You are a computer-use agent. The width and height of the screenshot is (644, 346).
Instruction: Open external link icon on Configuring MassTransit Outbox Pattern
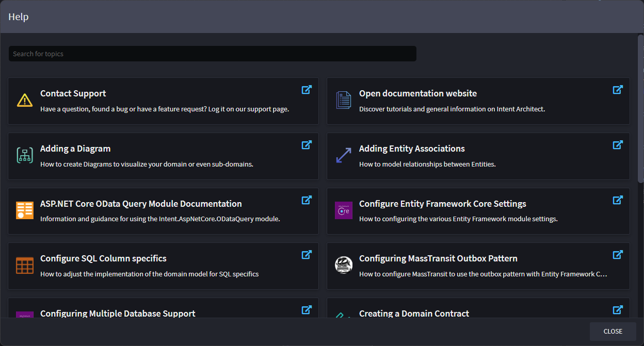(618, 255)
